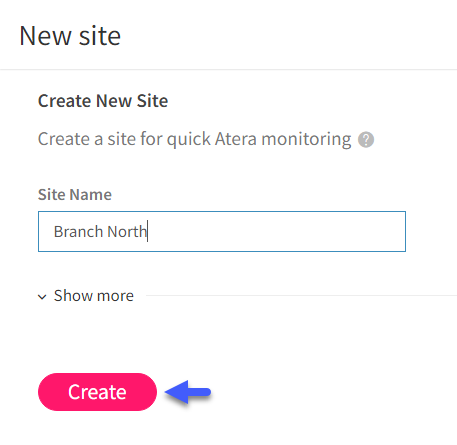Click the Show more label text

(94, 296)
